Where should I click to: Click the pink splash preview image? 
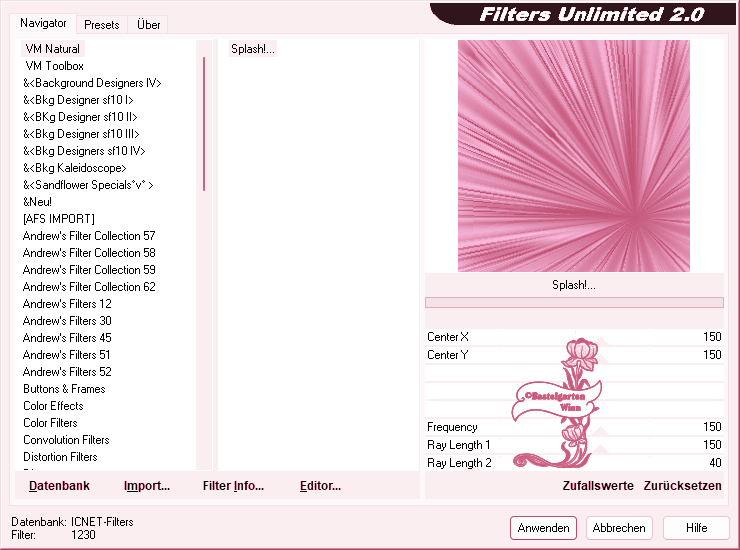coord(573,156)
